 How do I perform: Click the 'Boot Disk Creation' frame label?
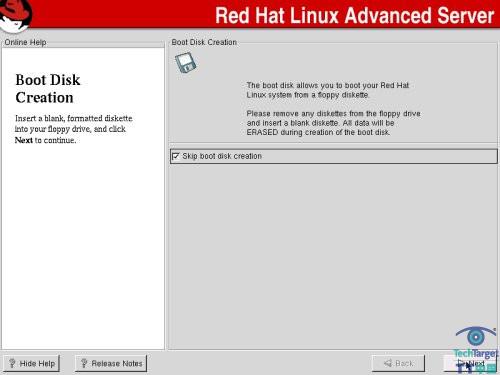tap(204, 42)
